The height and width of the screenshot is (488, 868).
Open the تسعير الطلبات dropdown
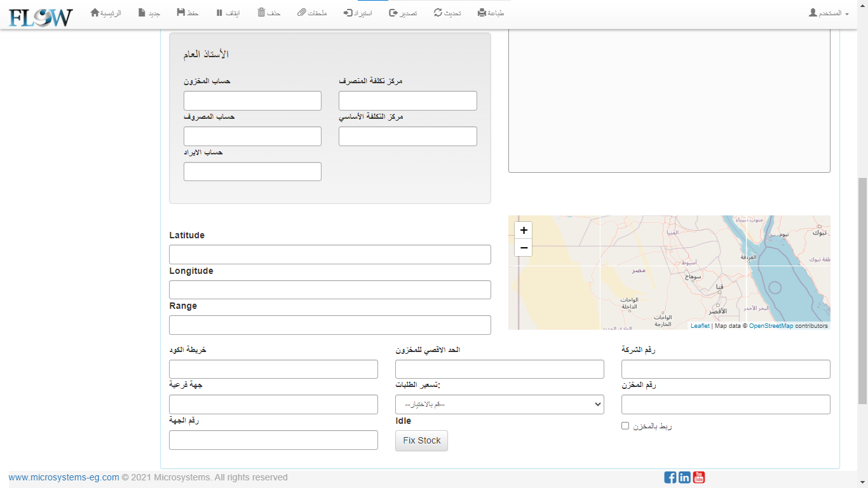point(499,405)
